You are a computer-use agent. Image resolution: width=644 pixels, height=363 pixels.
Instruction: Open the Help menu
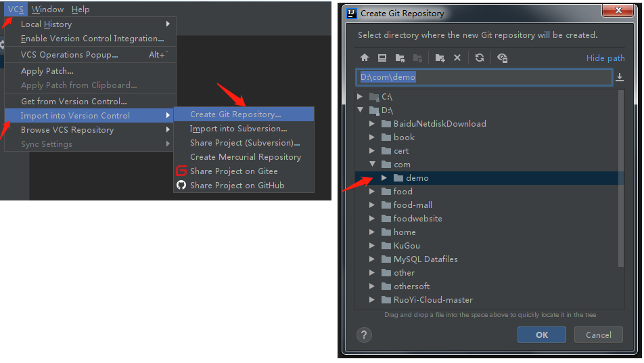(x=80, y=9)
